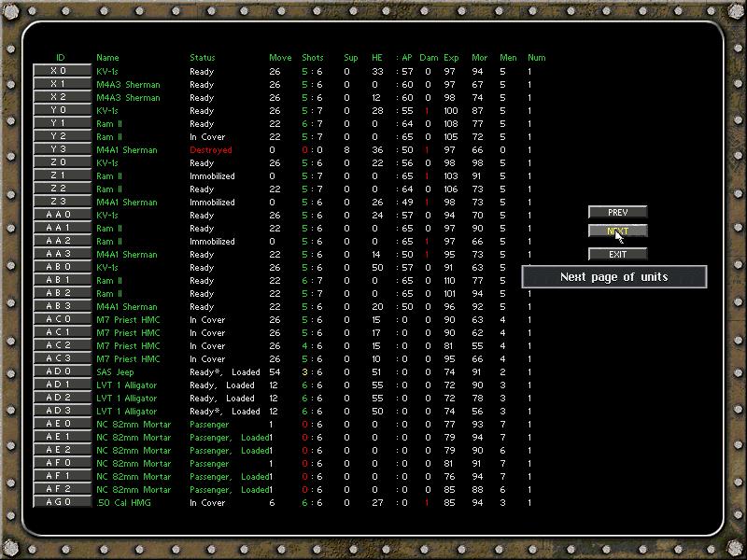Screen dimensions: 747x560
Task: Click the X 0 row KV-1s name
Action: coord(107,72)
